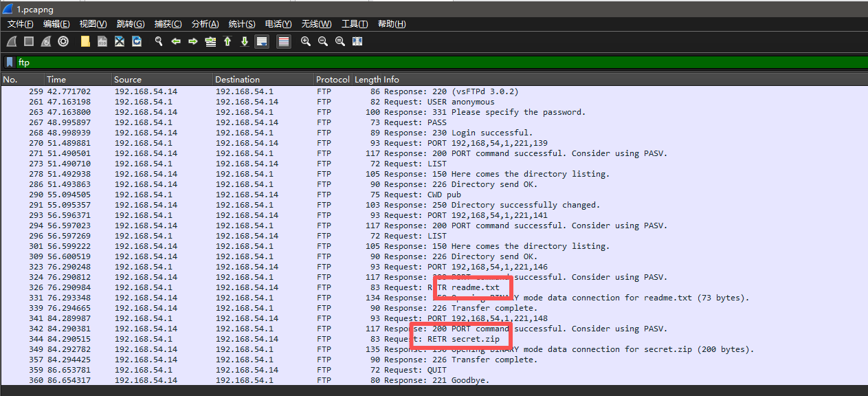The height and width of the screenshot is (396, 868).
Task: Click the start capture shark fin icon
Action: (x=12, y=41)
